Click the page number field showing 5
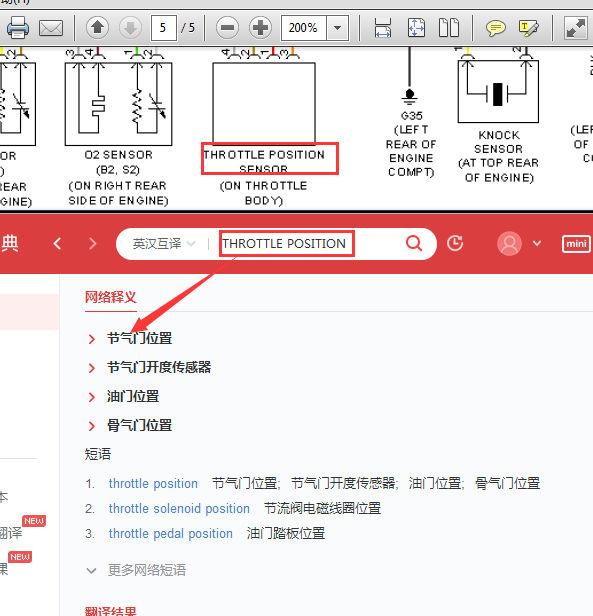Viewport: 593px width, 616px height. [163, 28]
